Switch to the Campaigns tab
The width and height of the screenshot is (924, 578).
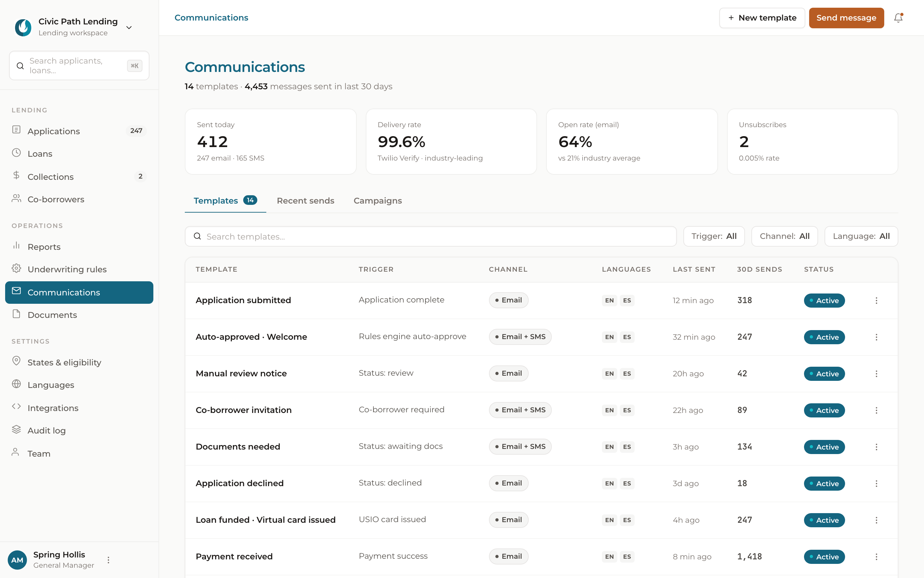[x=378, y=201]
